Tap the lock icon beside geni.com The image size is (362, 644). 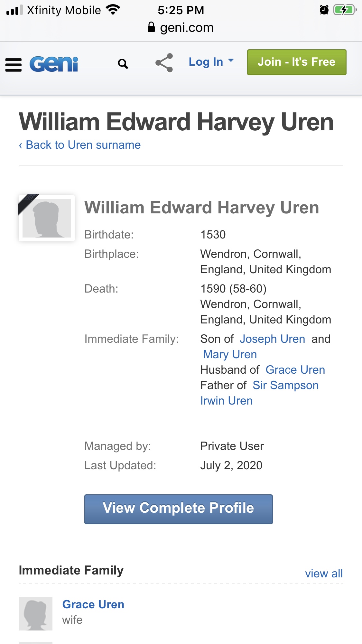(151, 27)
